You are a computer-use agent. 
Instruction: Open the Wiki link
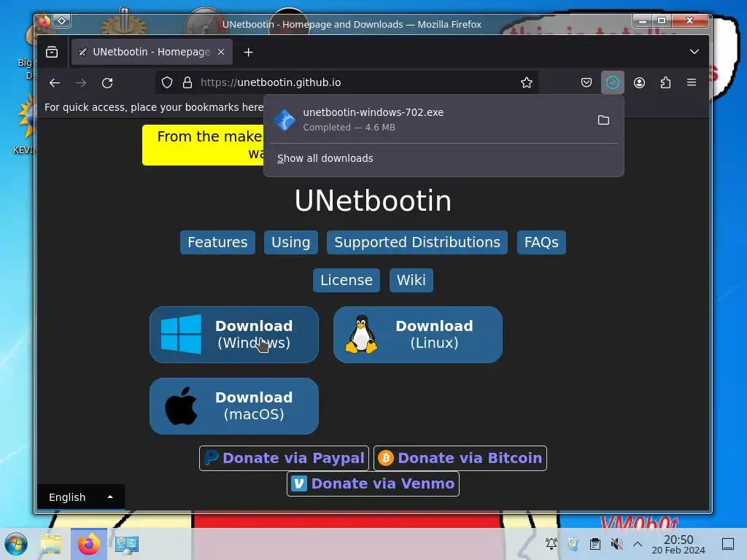[411, 280]
